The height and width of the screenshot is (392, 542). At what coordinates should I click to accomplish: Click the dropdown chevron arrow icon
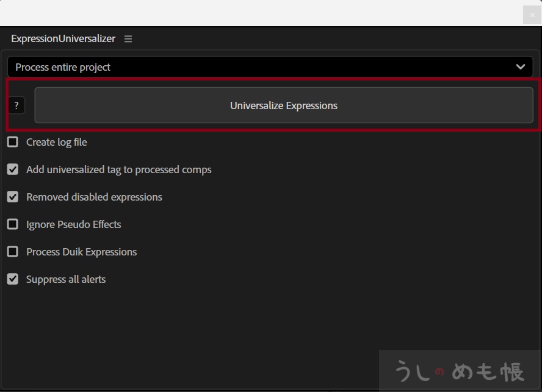tap(520, 67)
